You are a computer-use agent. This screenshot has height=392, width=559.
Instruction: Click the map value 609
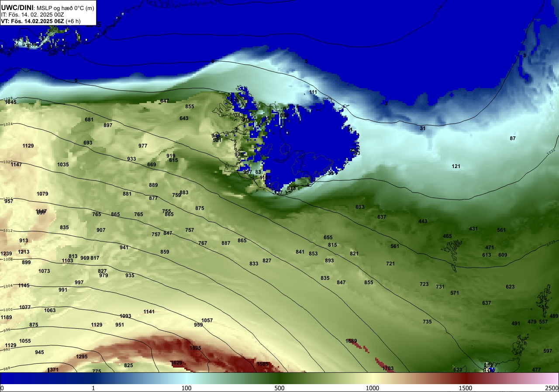pyautogui.click(x=503, y=255)
